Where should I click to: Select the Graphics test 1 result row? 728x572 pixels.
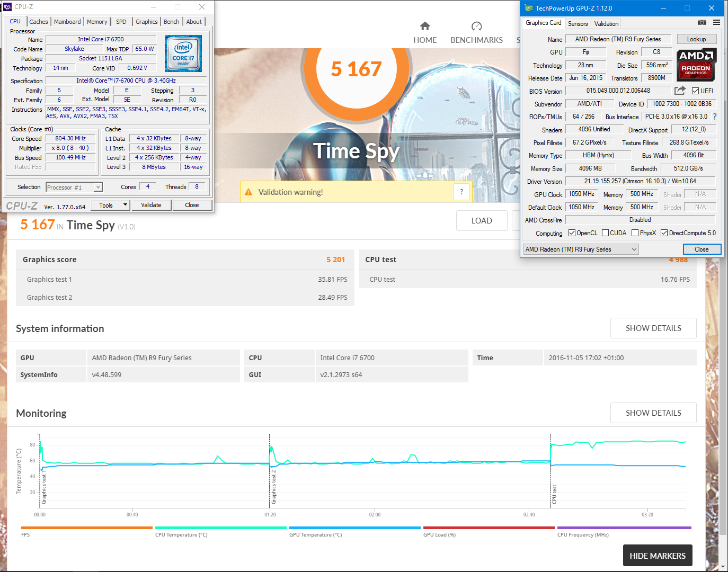pyautogui.click(x=185, y=279)
